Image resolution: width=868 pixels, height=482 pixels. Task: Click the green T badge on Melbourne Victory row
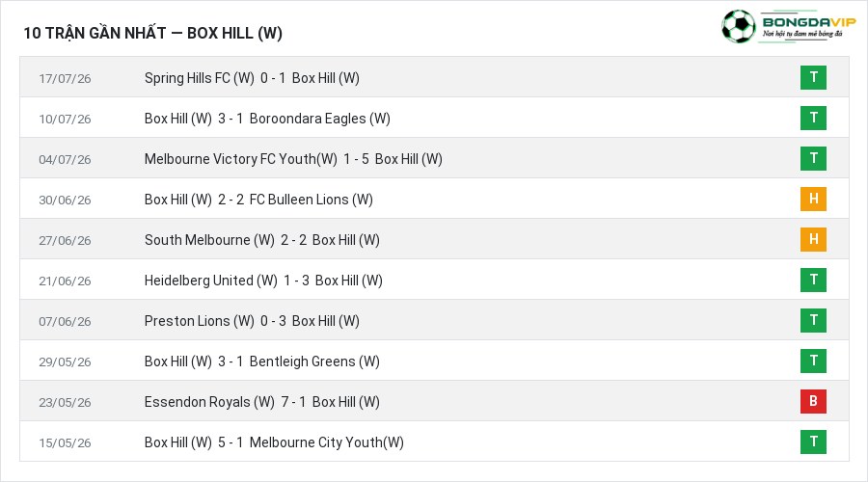(x=813, y=158)
